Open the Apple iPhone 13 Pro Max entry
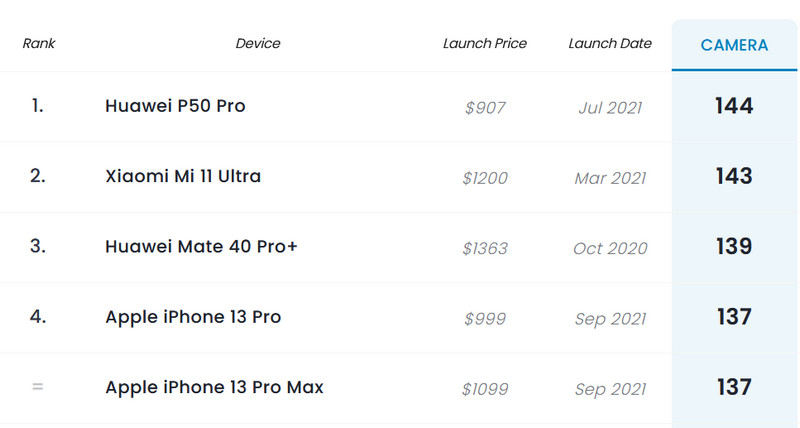This screenshot has height=428, width=800. coord(214,387)
